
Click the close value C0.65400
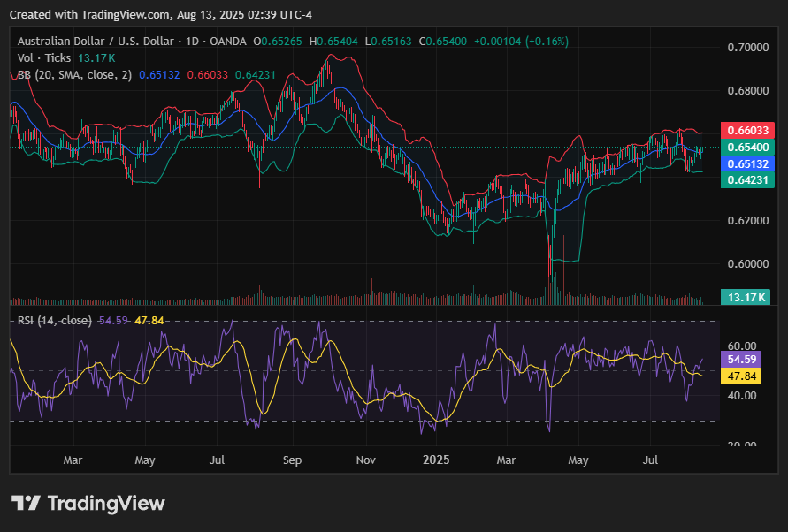(x=443, y=42)
